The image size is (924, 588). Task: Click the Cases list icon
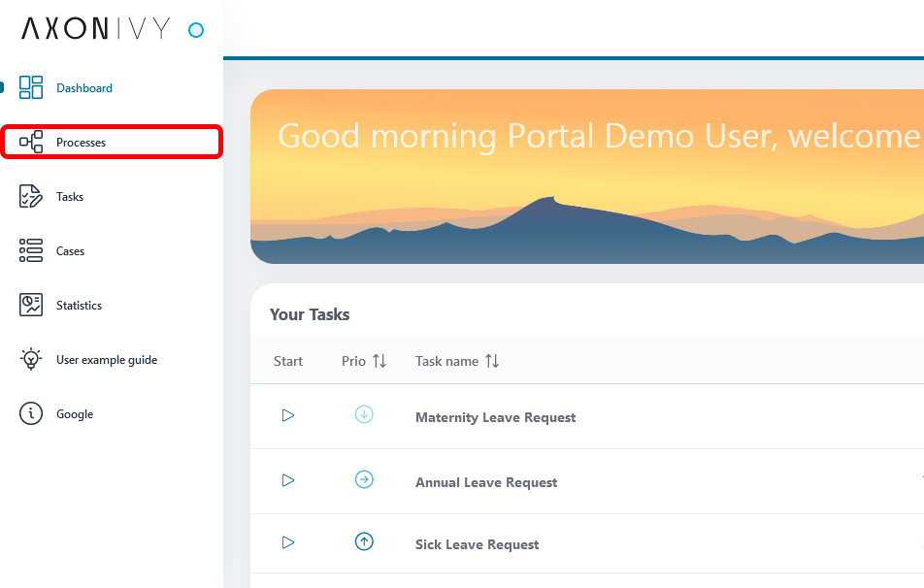(x=31, y=250)
